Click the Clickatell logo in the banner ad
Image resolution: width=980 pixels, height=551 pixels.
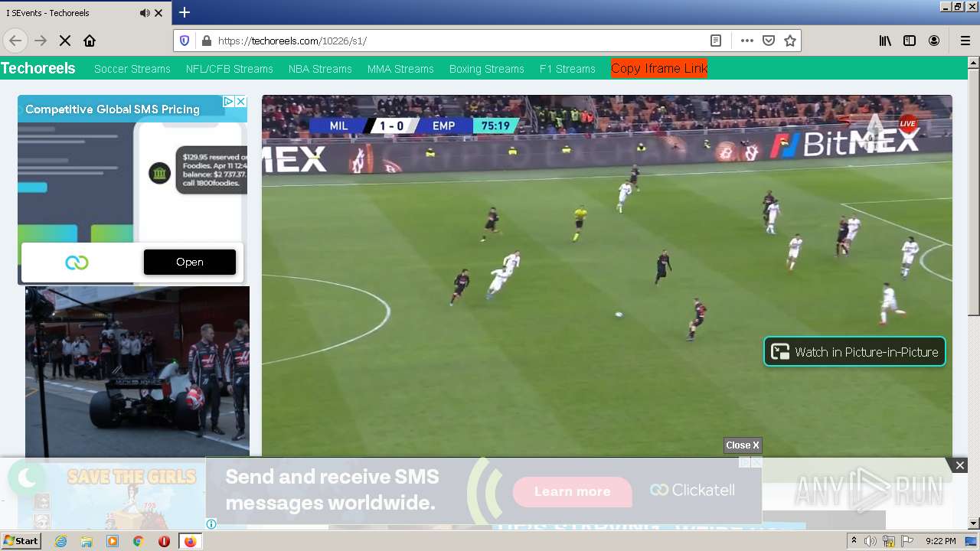tap(692, 490)
